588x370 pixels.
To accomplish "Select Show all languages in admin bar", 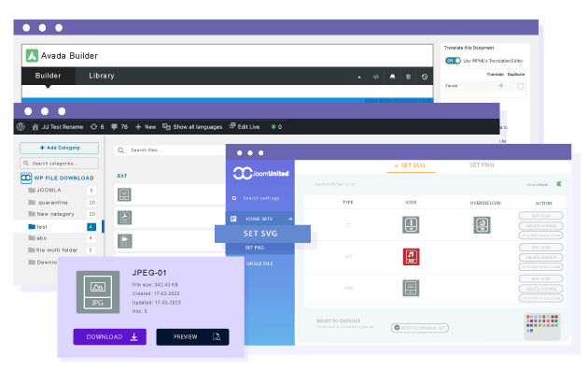I will tap(192, 127).
